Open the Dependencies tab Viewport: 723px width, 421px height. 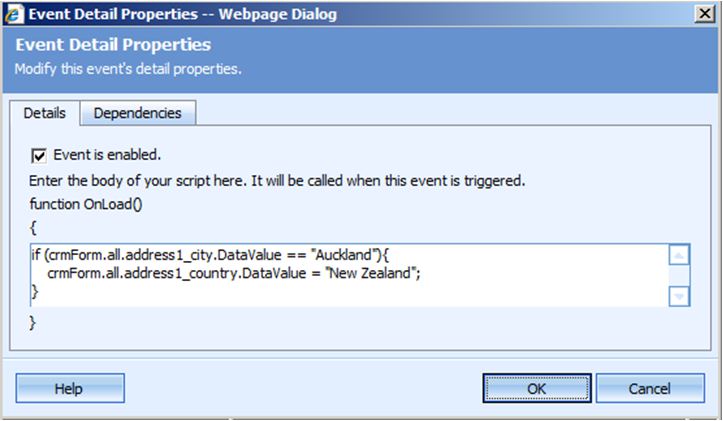click(137, 113)
